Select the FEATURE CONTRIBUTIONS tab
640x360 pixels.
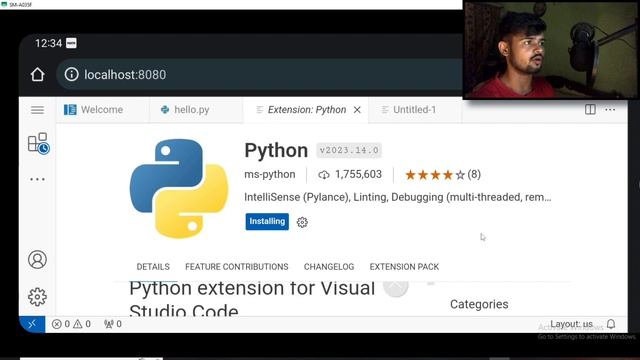(x=237, y=267)
